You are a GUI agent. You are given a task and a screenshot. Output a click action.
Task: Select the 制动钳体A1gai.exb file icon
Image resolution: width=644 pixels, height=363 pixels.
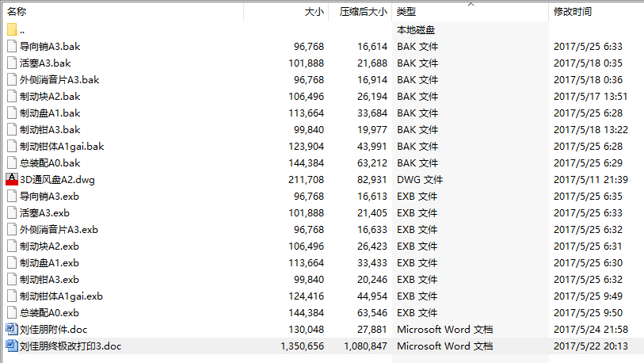(x=12, y=296)
